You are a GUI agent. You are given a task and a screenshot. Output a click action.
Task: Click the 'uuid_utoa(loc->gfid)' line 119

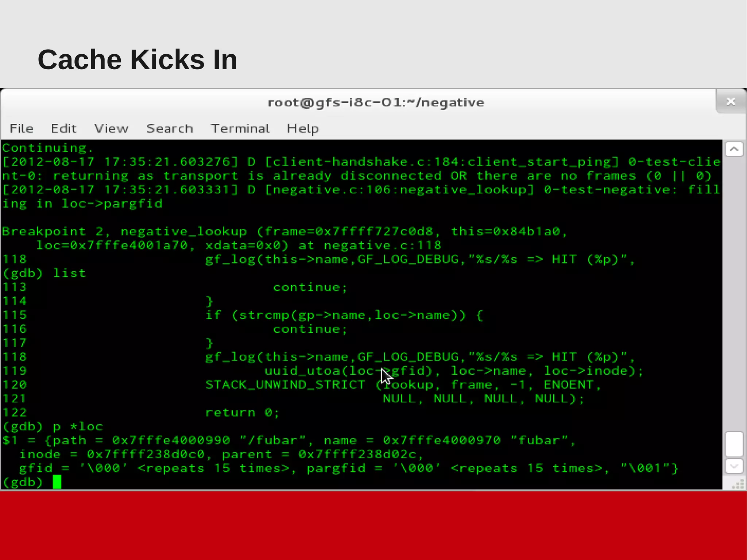click(454, 371)
